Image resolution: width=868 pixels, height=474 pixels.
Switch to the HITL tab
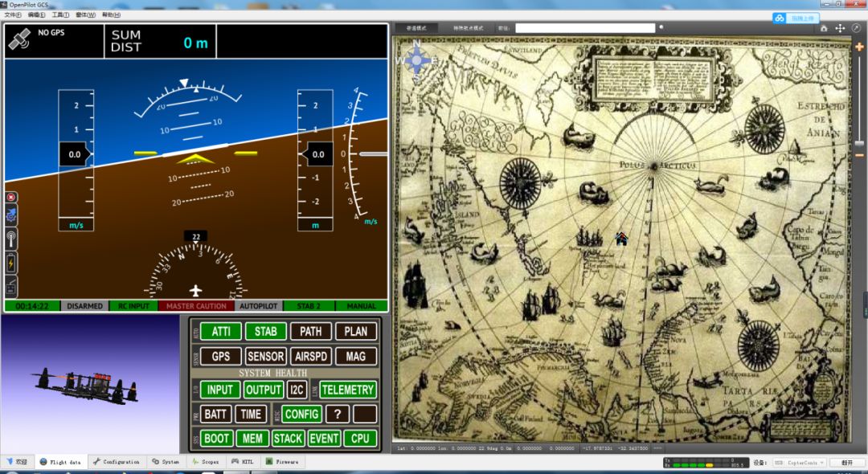click(x=243, y=461)
